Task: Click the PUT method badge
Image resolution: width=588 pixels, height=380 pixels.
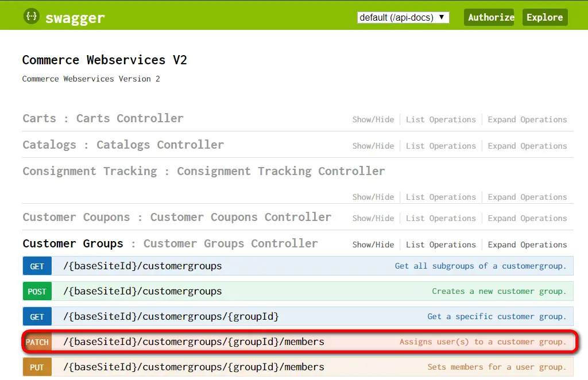Action: pyautogui.click(x=37, y=367)
